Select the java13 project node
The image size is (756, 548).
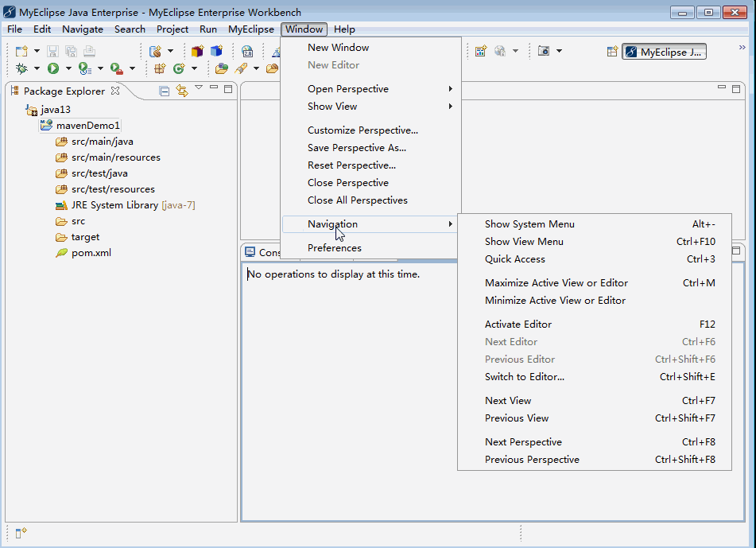coord(48,110)
